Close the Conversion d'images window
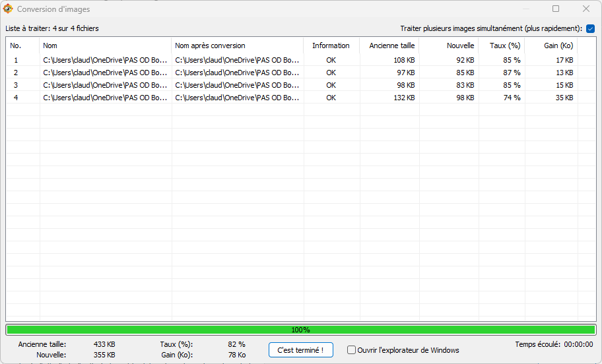Image resolution: width=602 pixels, height=364 pixels. pyautogui.click(x=585, y=9)
